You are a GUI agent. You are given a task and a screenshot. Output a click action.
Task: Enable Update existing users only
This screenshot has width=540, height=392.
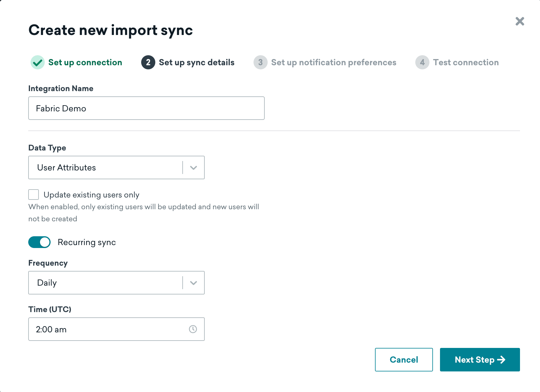pyautogui.click(x=33, y=194)
